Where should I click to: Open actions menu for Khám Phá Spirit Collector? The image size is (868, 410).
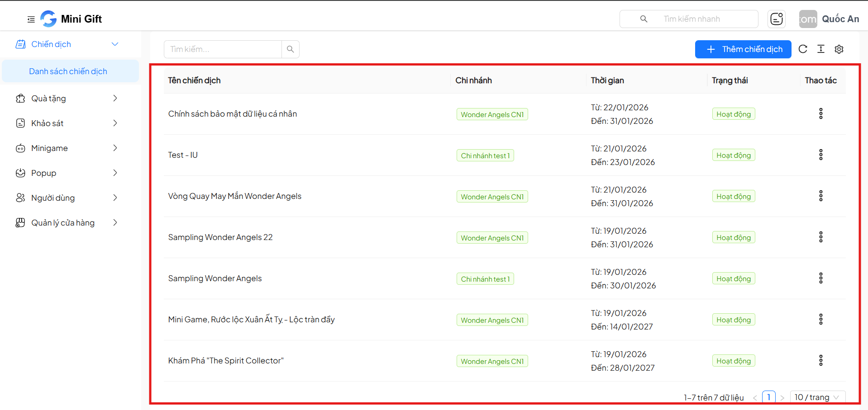point(820,361)
